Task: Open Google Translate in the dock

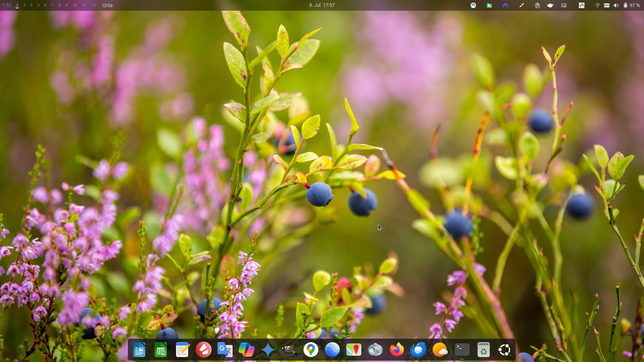Action: click(x=225, y=350)
